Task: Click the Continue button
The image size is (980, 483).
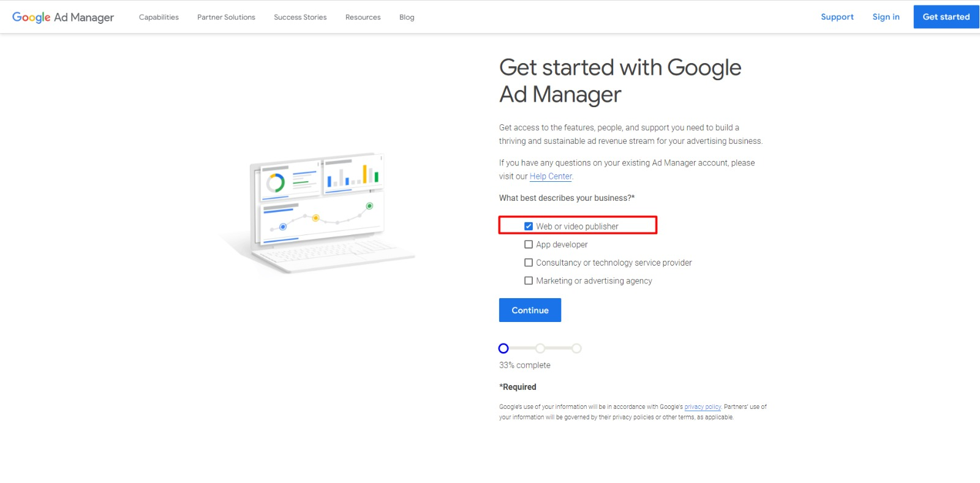Action: (529, 310)
